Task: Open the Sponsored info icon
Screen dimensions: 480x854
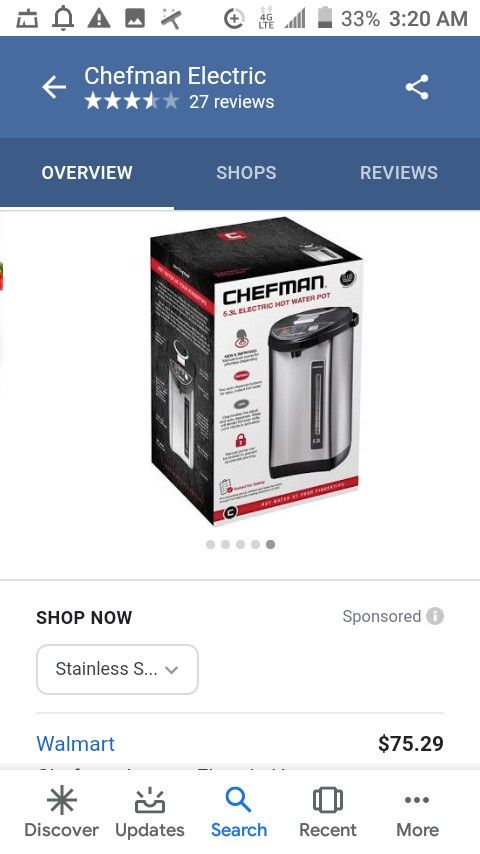Action: [x=435, y=616]
